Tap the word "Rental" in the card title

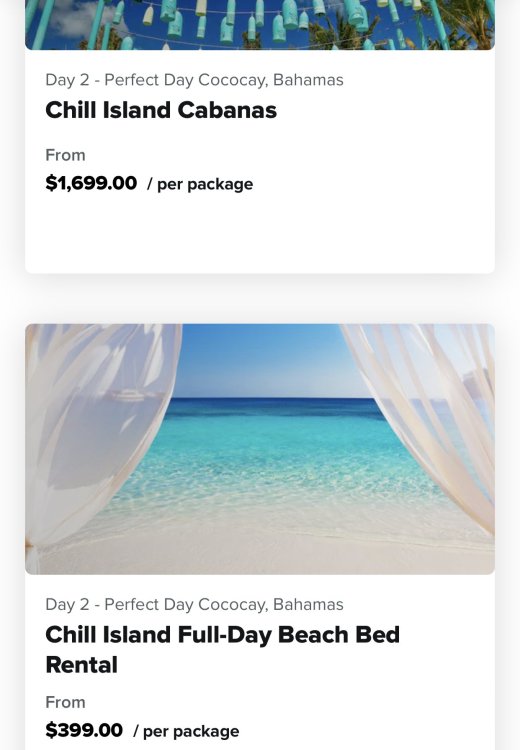tap(81, 665)
